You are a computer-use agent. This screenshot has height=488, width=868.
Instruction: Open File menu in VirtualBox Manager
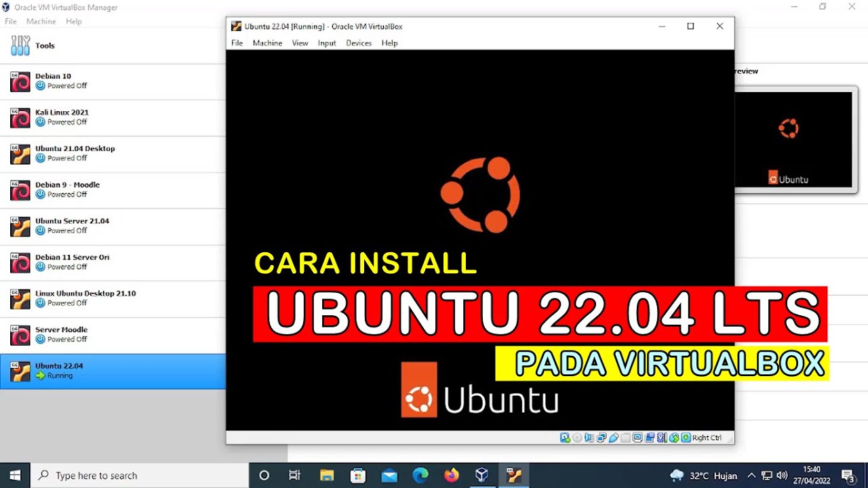(x=11, y=22)
